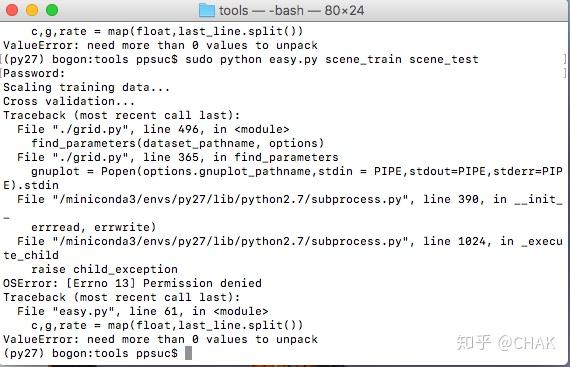
Task: Click the green zoom window button
Action: click(52, 10)
